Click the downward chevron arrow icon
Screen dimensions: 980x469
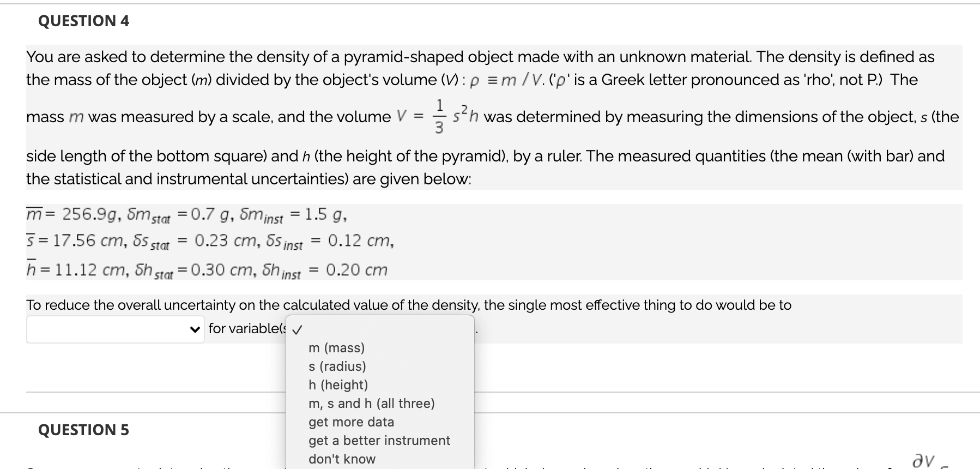(195, 329)
